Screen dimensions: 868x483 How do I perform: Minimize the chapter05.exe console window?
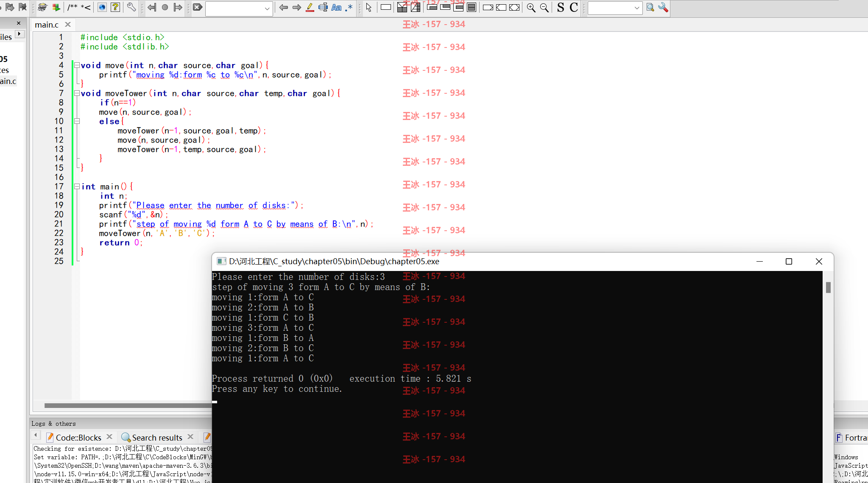pyautogui.click(x=759, y=262)
